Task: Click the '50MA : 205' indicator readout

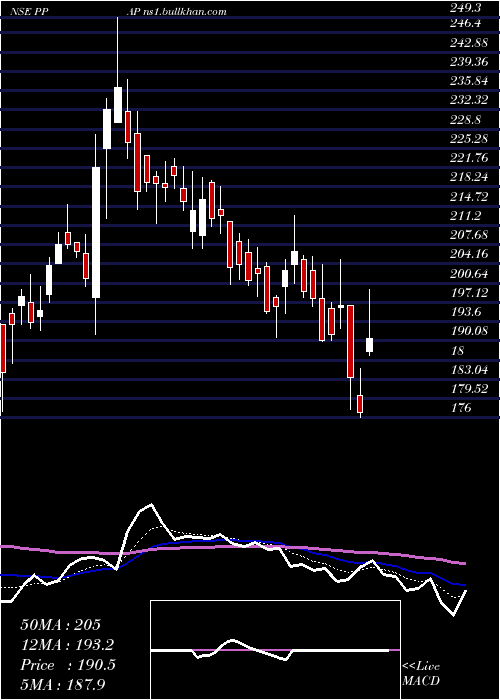Action: [61, 625]
